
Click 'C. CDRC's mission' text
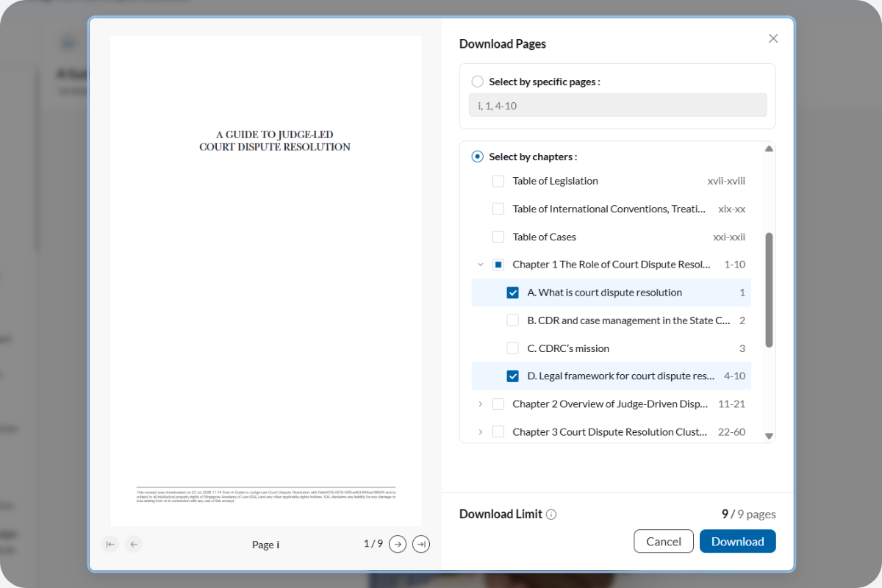point(569,348)
